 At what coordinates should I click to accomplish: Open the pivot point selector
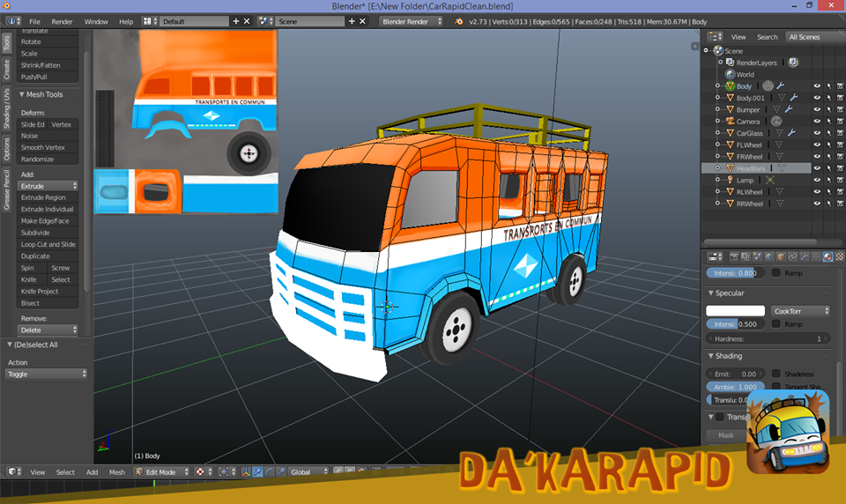(x=226, y=471)
